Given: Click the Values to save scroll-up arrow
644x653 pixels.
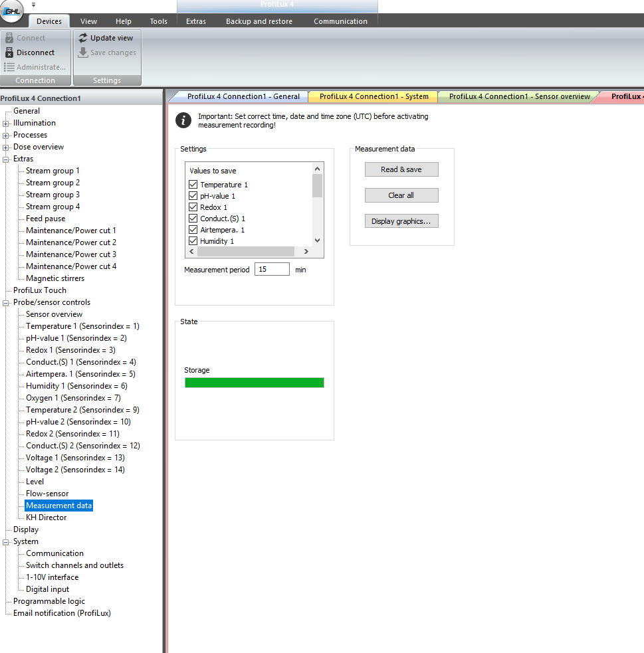Looking at the screenshot, I should (x=318, y=169).
